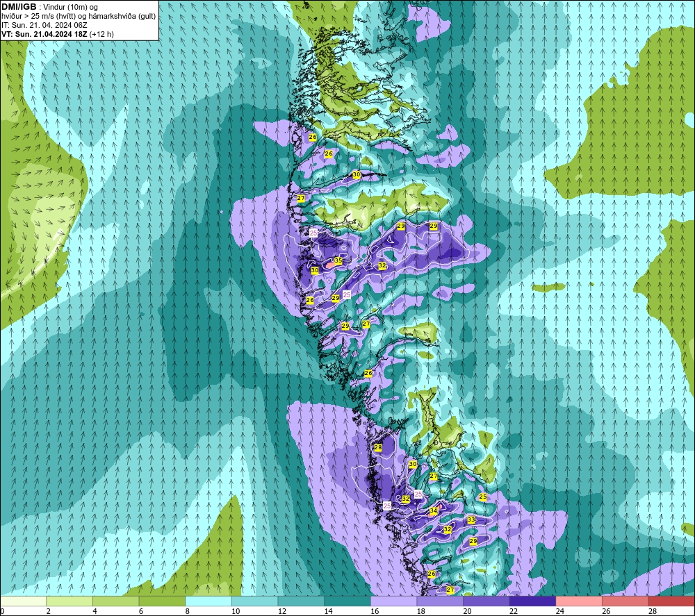Image resolution: width=695 pixels, height=616 pixels.
Task: Click the '(+12 h)' forecast offset text
Action: pos(102,34)
